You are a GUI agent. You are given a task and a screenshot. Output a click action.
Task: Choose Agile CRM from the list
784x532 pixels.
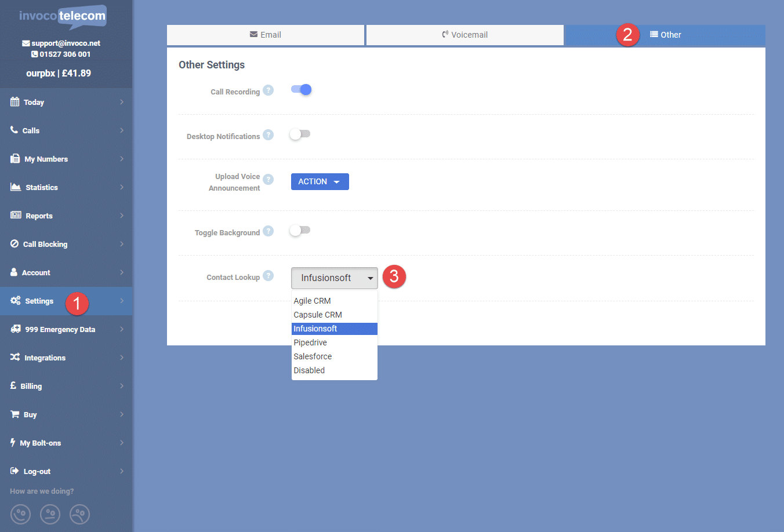click(x=335, y=301)
